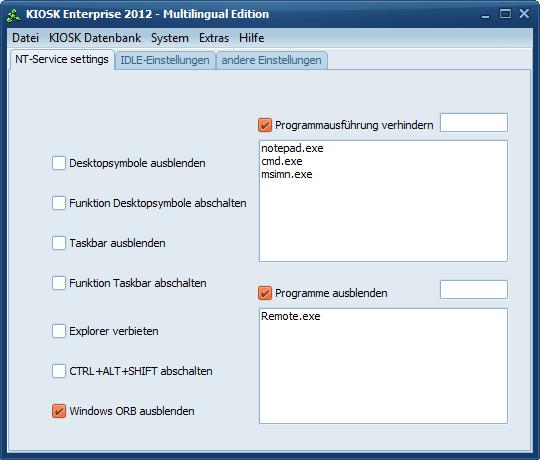540x460 pixels.
Task: Select the NT-Service settings tab
Action: (x=62, y=60)
